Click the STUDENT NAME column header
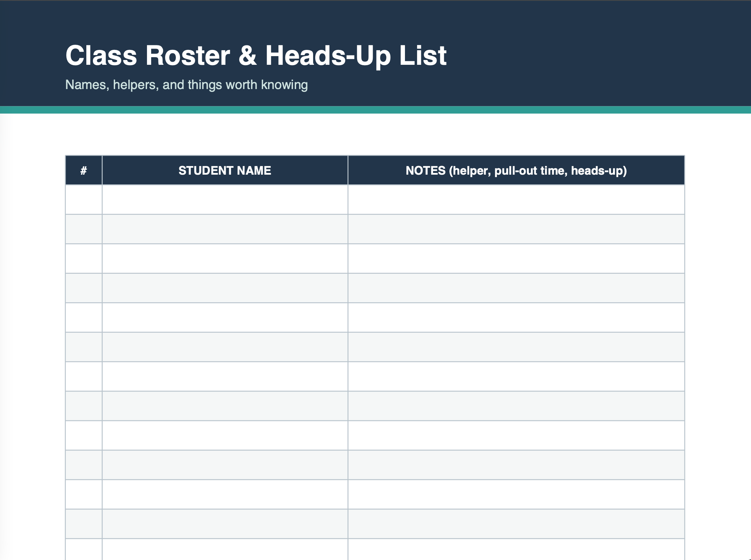 (225, 170)
